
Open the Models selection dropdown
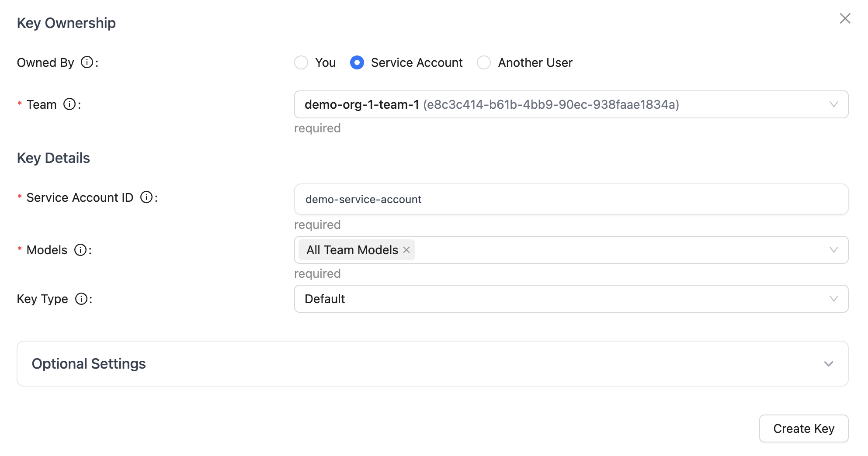(612, 250)
